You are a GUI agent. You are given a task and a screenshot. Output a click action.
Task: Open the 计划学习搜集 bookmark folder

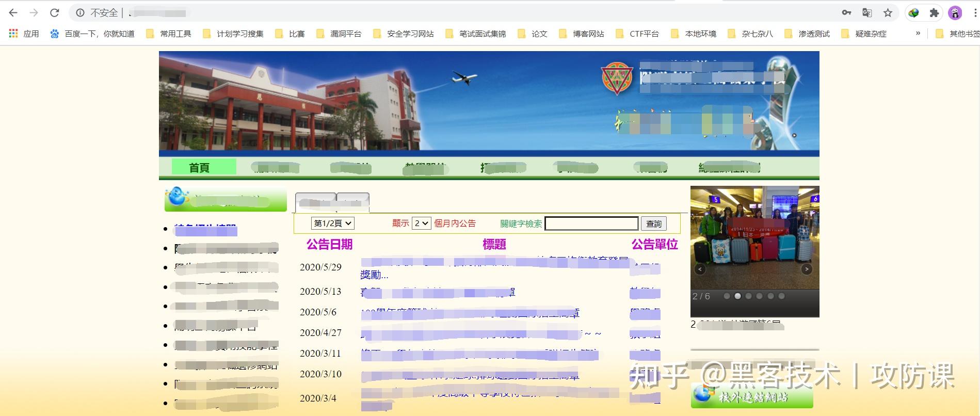[233, 34]
